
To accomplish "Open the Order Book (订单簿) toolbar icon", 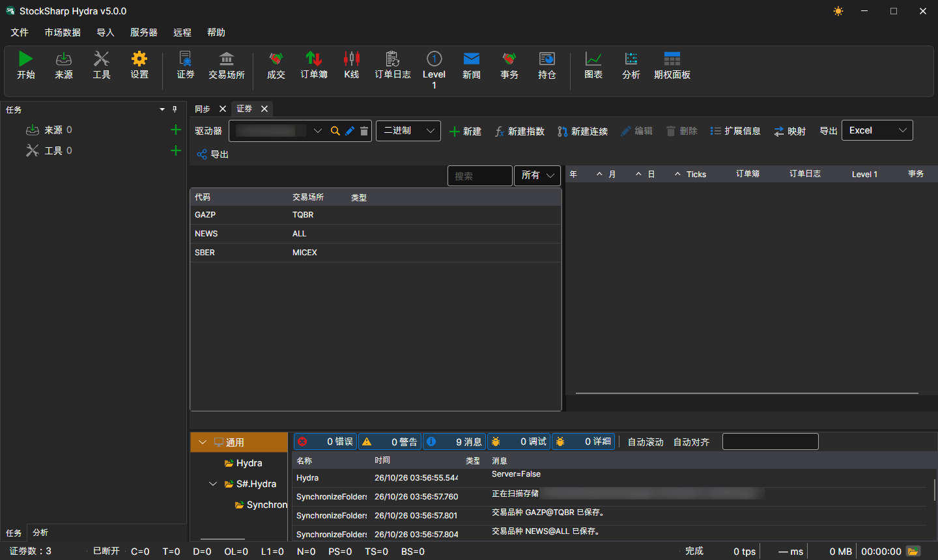I will [313, 59].
